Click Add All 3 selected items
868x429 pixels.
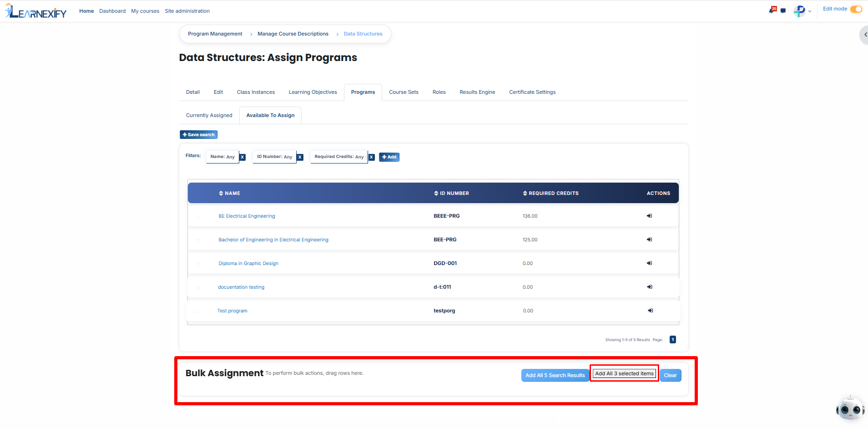pos(624,373)
